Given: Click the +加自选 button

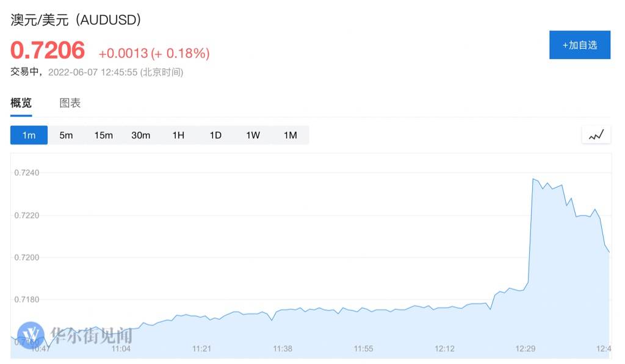Looking at the screenshot, I should point(580,45).
